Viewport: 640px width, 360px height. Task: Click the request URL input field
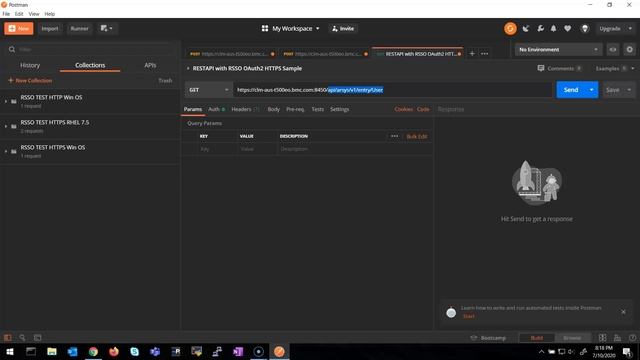(392, 90)
